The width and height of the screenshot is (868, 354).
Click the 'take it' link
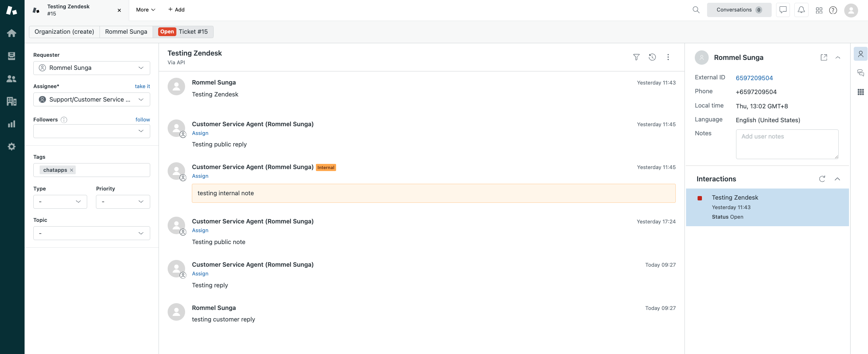click(x=142, y=86)
